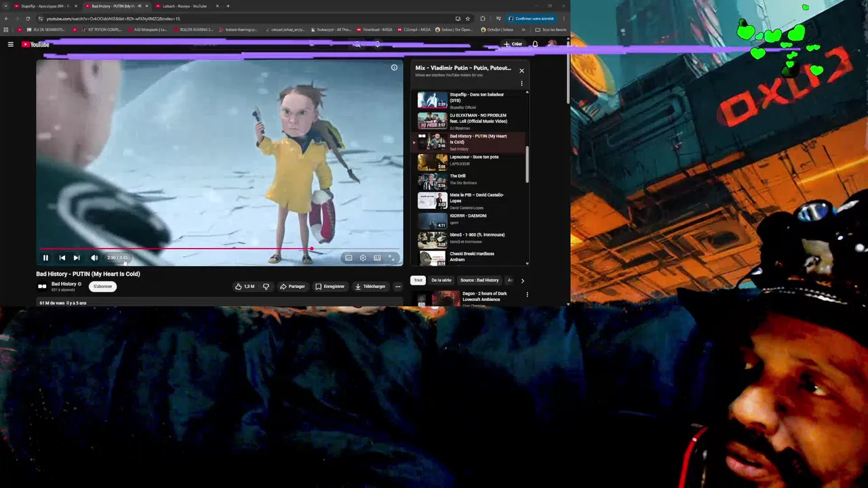Open the YouTube account avatar menu

(x=552, y=44)
